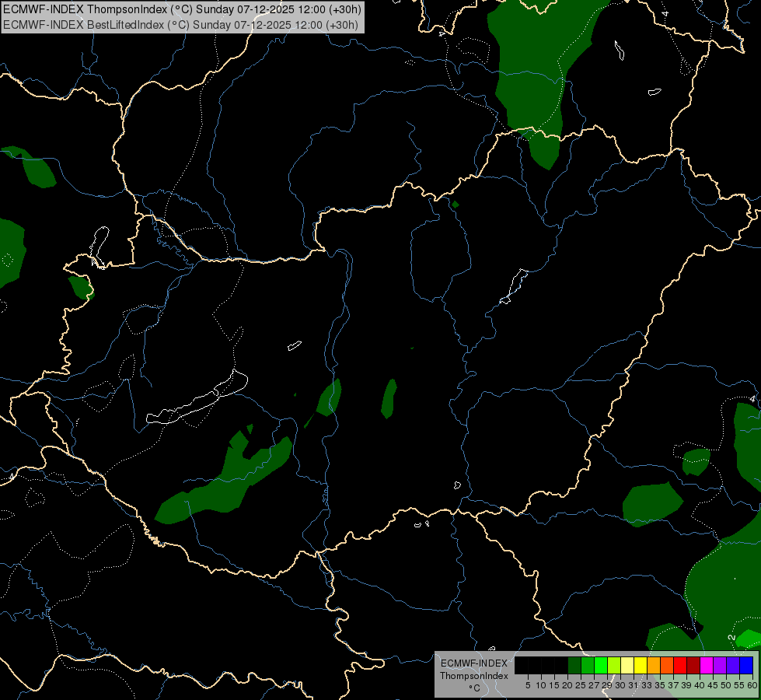Select the blue 55–60 legend swatch
The image size is (761, 700).
pos(746,665)
